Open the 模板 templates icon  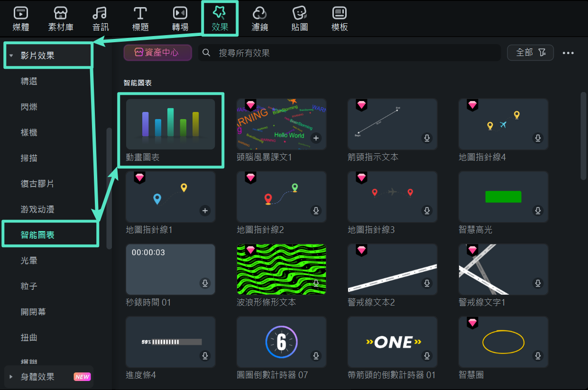339,13
